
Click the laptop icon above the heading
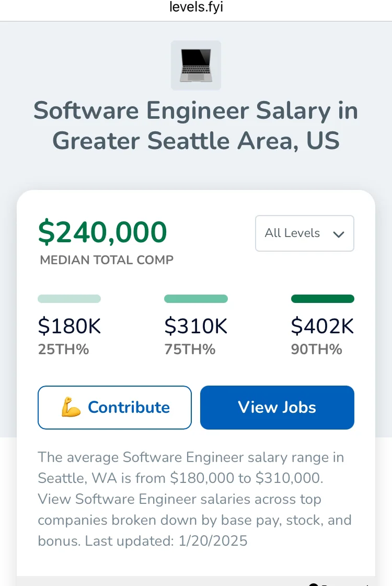(196, 65)
